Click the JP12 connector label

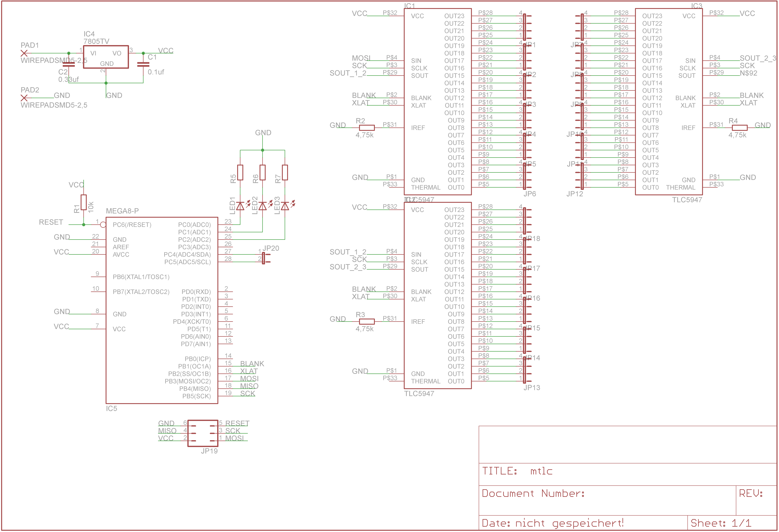[x=575, y=194]
